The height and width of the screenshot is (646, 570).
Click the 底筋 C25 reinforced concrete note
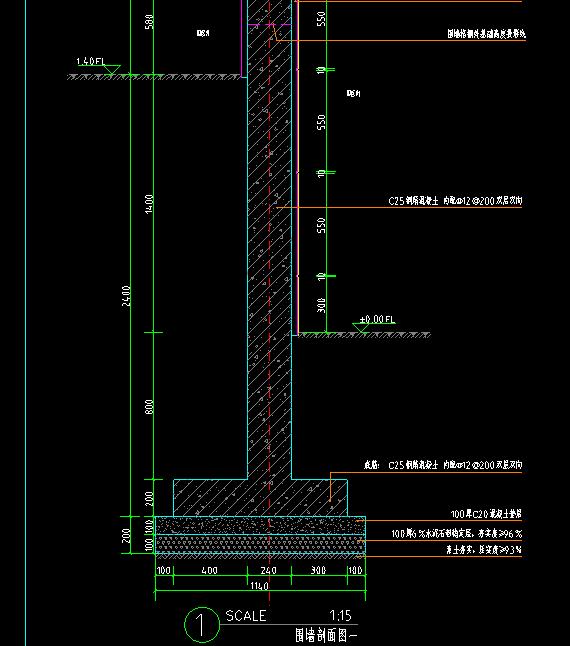tap(443, 465)
